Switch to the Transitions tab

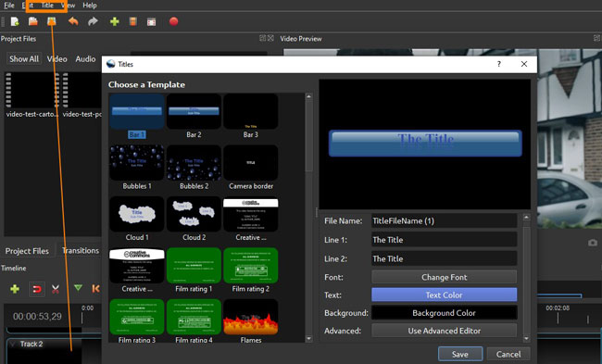(x=81, y=251)
